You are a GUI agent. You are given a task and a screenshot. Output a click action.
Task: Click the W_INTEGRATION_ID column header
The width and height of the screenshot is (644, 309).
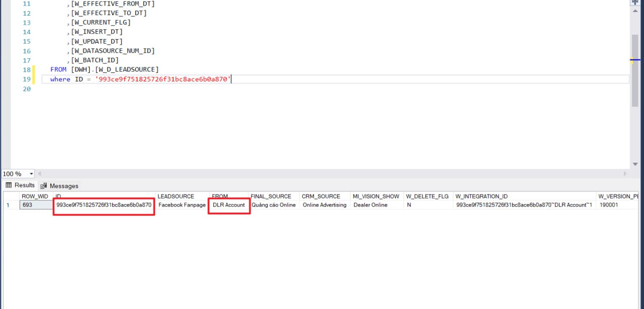pyautogui.click(x=481, y=196)
